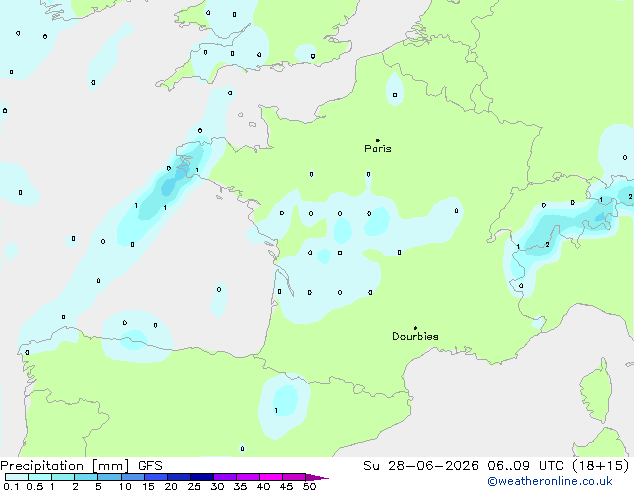
Task: Select the 15–20 mm legend swatch
Action: point(155,477)
